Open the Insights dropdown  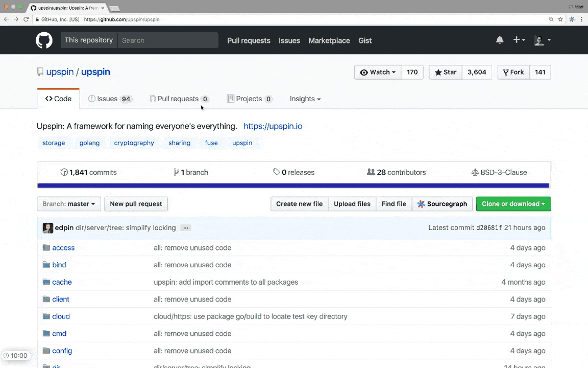tap(305, 99)
